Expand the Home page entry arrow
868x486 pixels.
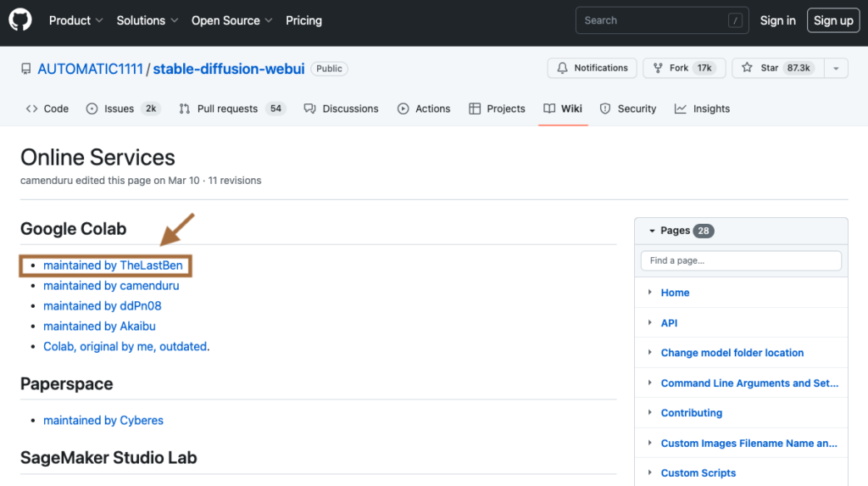[x=650, y=292]
